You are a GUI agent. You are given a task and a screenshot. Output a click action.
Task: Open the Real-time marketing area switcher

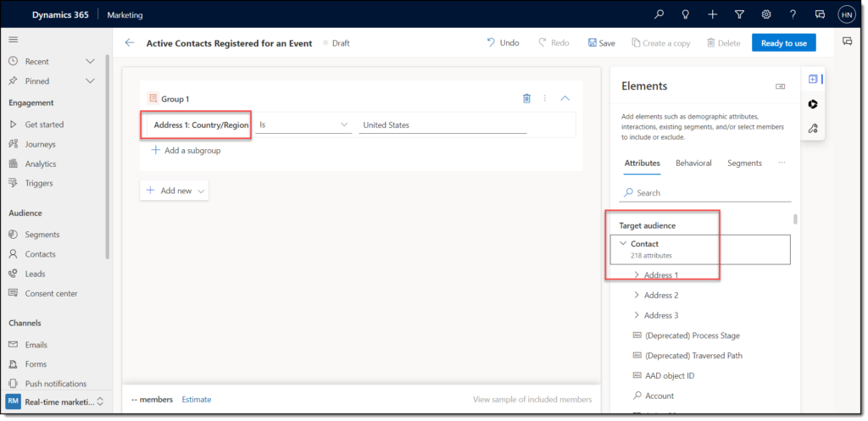coord(55,402)
